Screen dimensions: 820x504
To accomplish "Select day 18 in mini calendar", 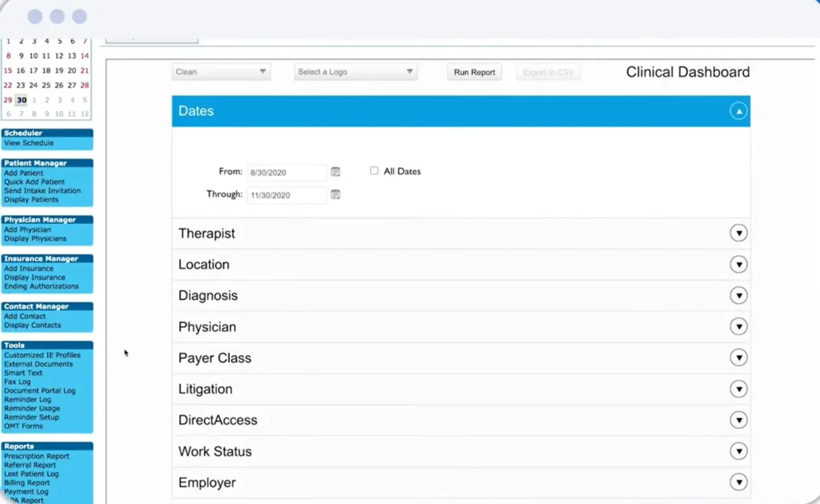I will pos(46,70).
